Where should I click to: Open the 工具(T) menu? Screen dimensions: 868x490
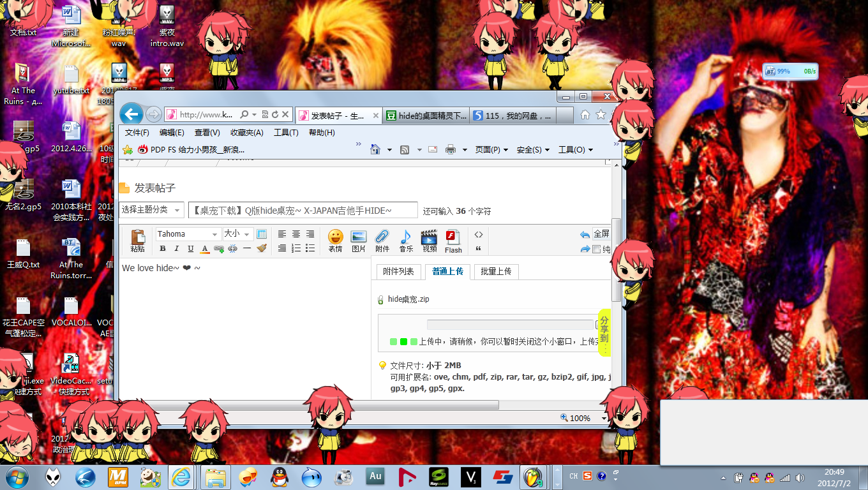tap(286, 133)
